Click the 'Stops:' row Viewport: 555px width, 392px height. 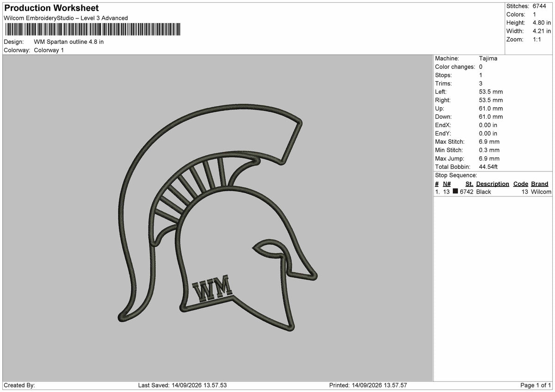[492, 75]
